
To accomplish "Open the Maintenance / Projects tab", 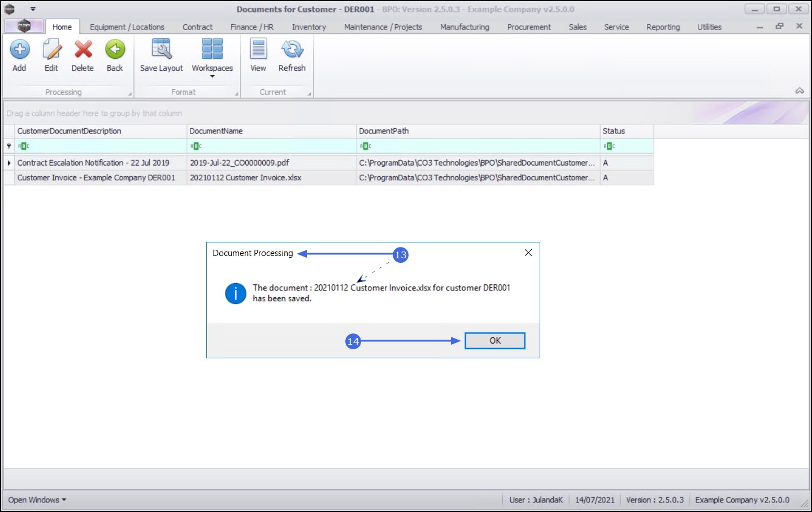I will pyautogui.click(x=383, y=27).
